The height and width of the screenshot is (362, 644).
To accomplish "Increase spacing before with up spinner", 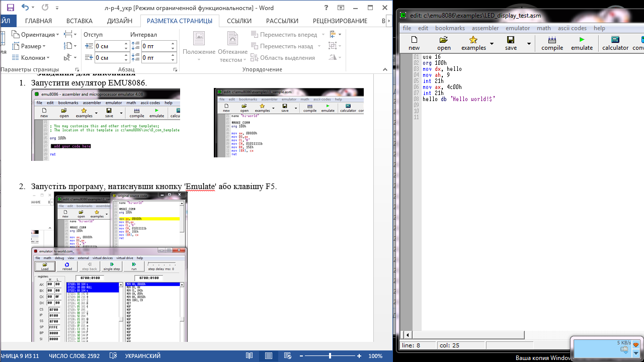I will [x=173, y=44].
